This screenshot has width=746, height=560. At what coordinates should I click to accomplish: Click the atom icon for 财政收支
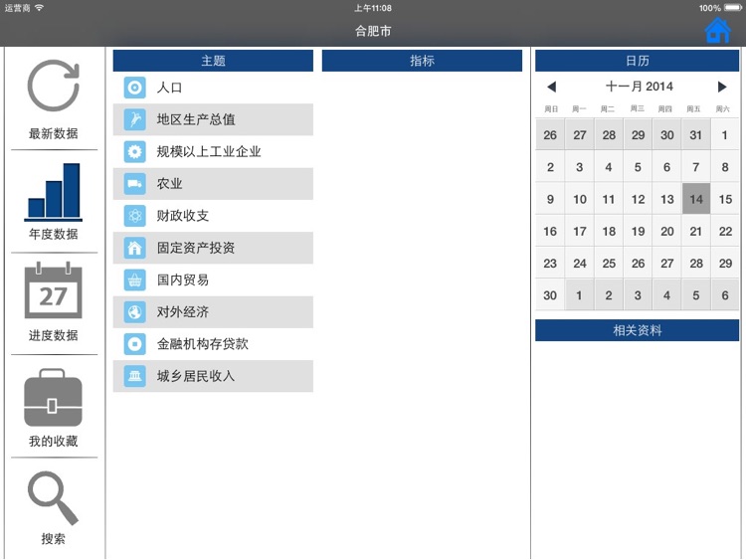(134, 216)
